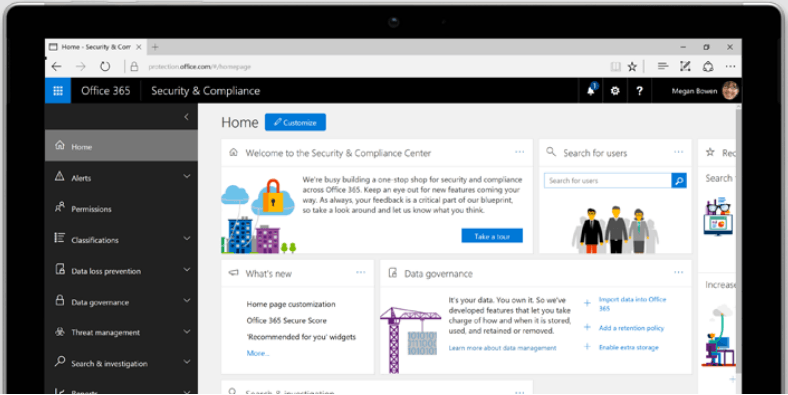Click the padlock icon in address bar
Image resolution: width=788 pixels, height=395 pixels.
click(134, 66)
